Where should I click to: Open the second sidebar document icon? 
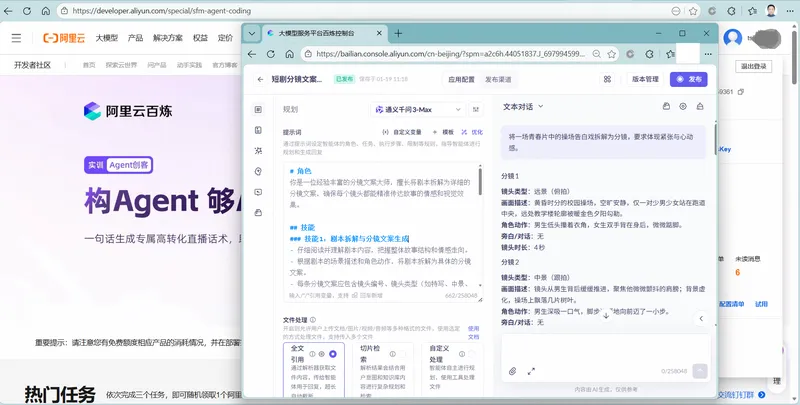tap(258, 131)
